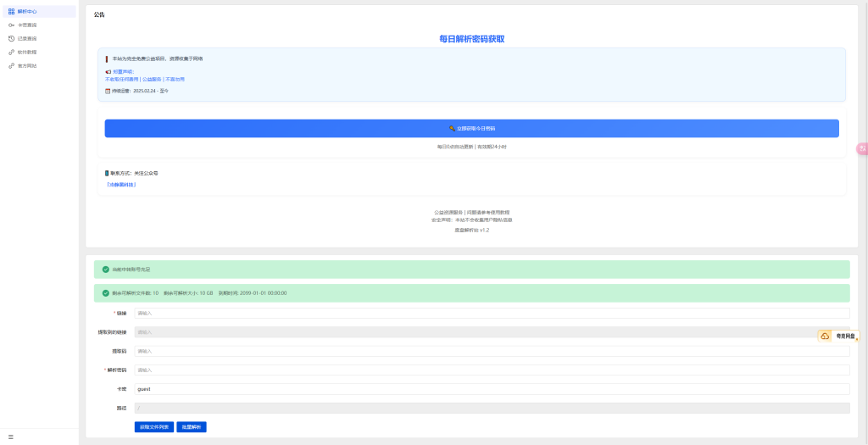The height and width of the screenshot is (445, 868).
Task: Go to 软件教程 in the sidebar
Action: [x=27, y=53]
